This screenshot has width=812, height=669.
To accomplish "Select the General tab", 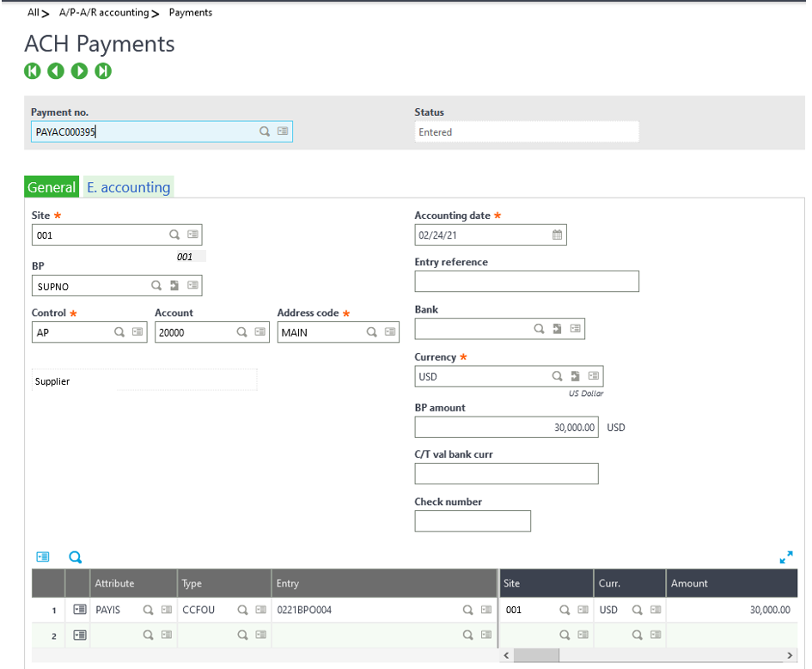I will (52, 187).
